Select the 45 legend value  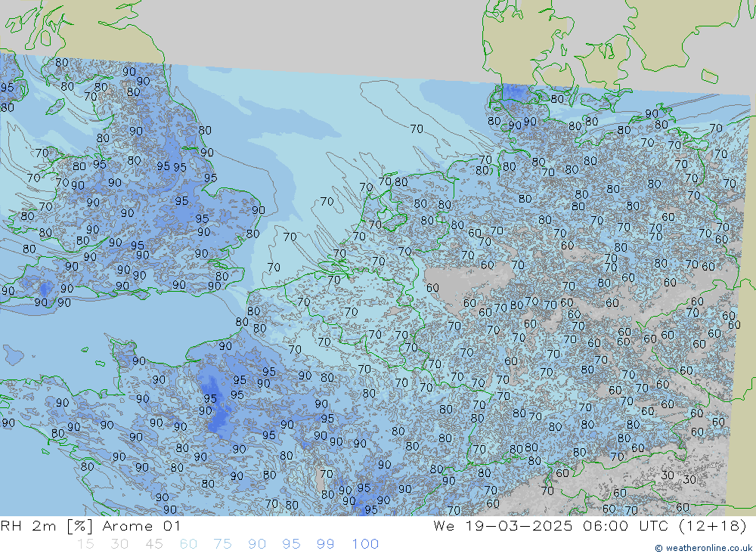click(153, 544)
